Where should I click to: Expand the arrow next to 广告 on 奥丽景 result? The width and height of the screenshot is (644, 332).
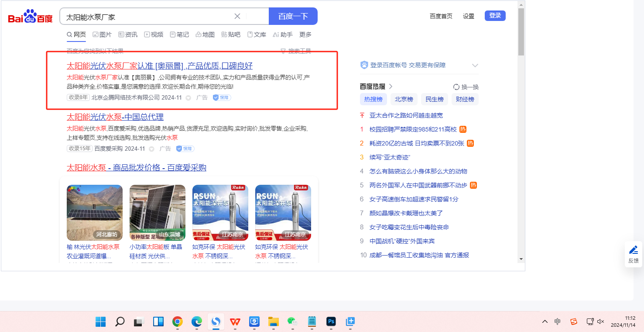(188, 98)
